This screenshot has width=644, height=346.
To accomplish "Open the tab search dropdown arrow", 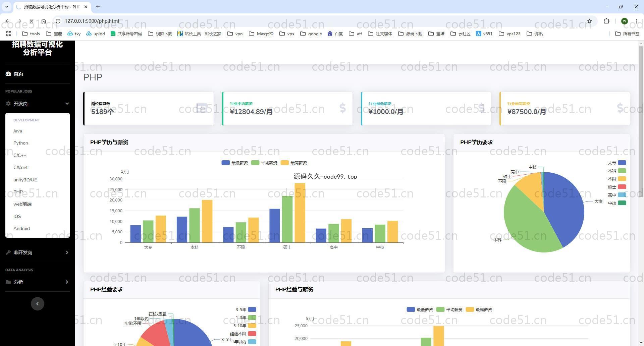I will [x=6, y=7].
